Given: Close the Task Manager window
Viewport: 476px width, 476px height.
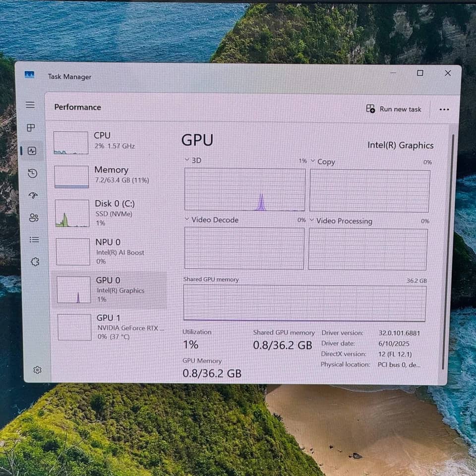Looking at the screenshot, I should (448, 73).
